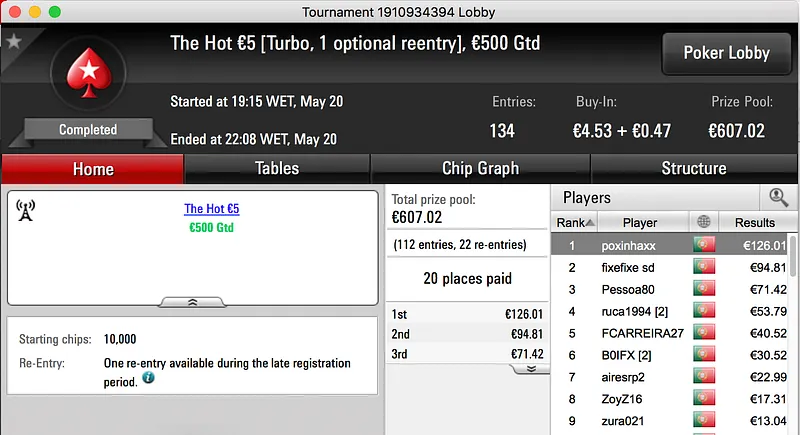
Task: Go to the Structure tab
Action: pyautogui.click(x=694, y=168)
